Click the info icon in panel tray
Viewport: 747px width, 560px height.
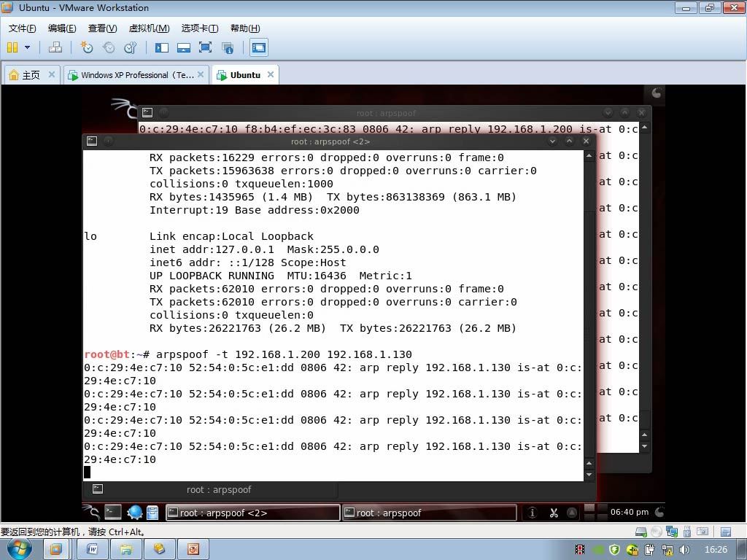tap(532, 513)
